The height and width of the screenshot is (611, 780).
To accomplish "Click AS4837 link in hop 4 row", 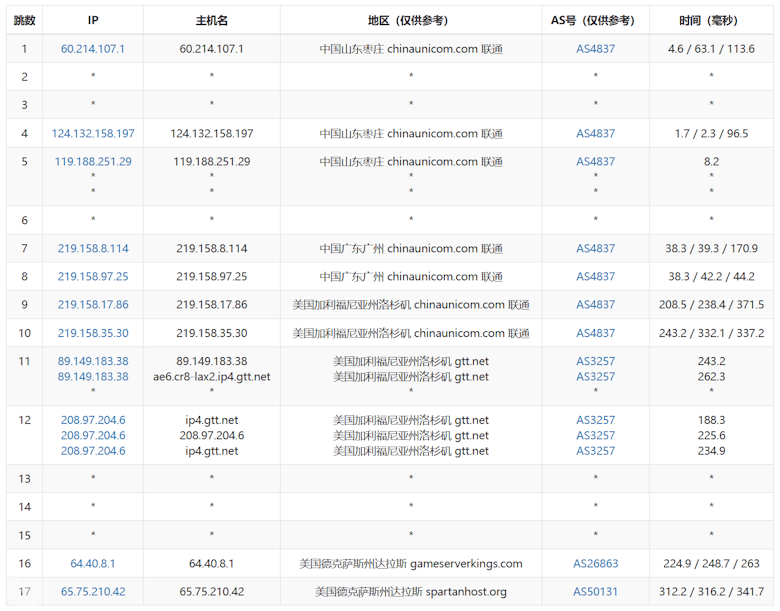I will point(595,133).
